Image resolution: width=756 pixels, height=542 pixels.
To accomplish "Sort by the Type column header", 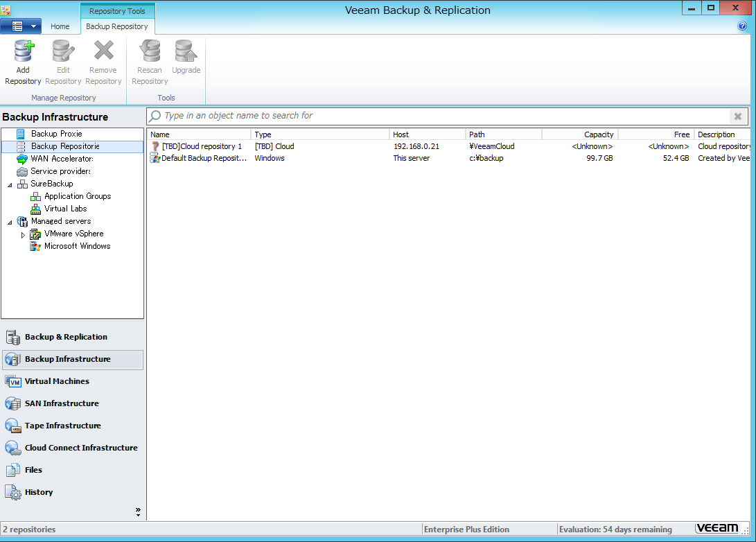I will (321, 134).
